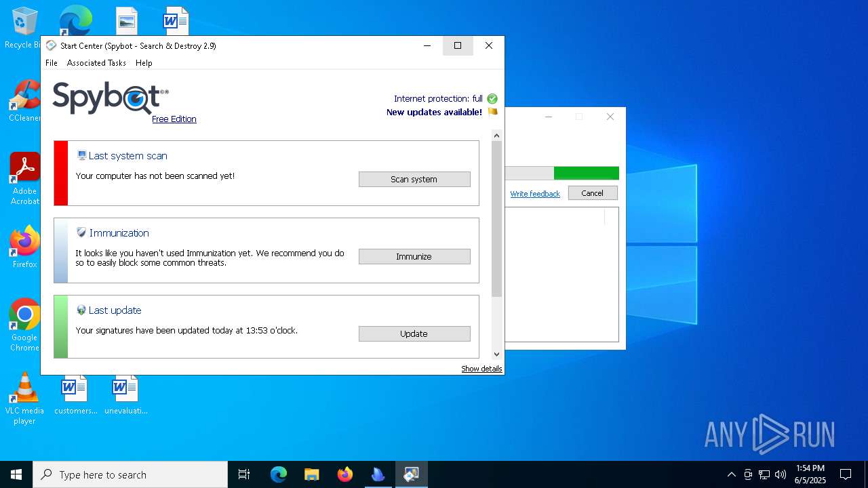Image resolution: width=868 pixels, height=488 pixels.
Task: Click the Last system scan monitor icon
Action: tap(82, 155)
